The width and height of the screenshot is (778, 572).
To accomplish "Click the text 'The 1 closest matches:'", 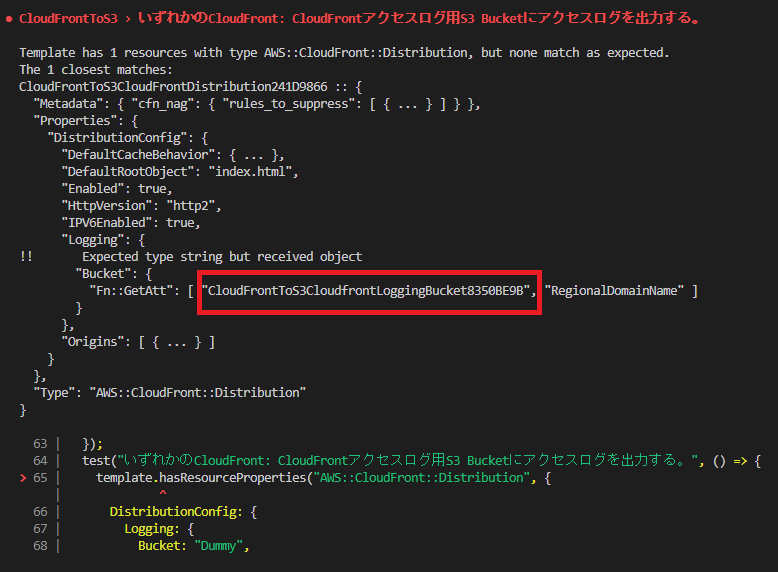I will tap(96, 69).
